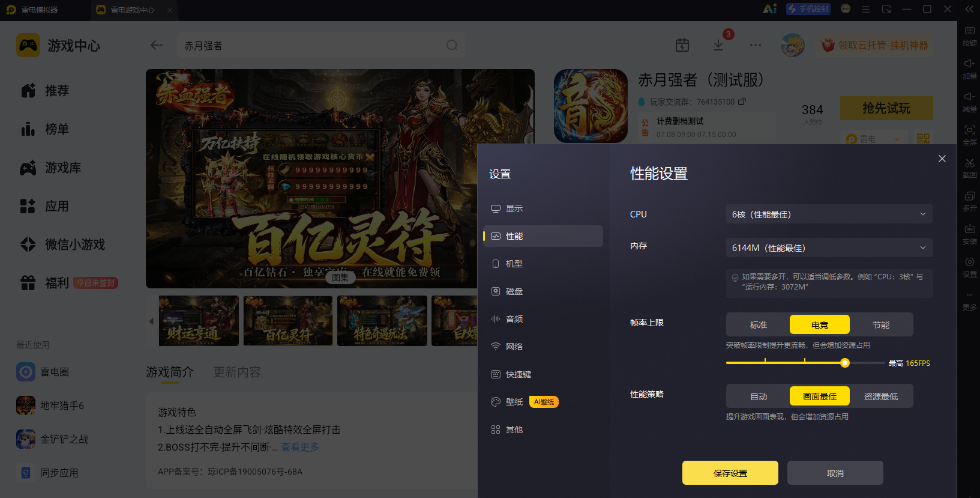Select the 财运亨通 screenshot thumbnail
980x498 pixels.
(199, 321)
